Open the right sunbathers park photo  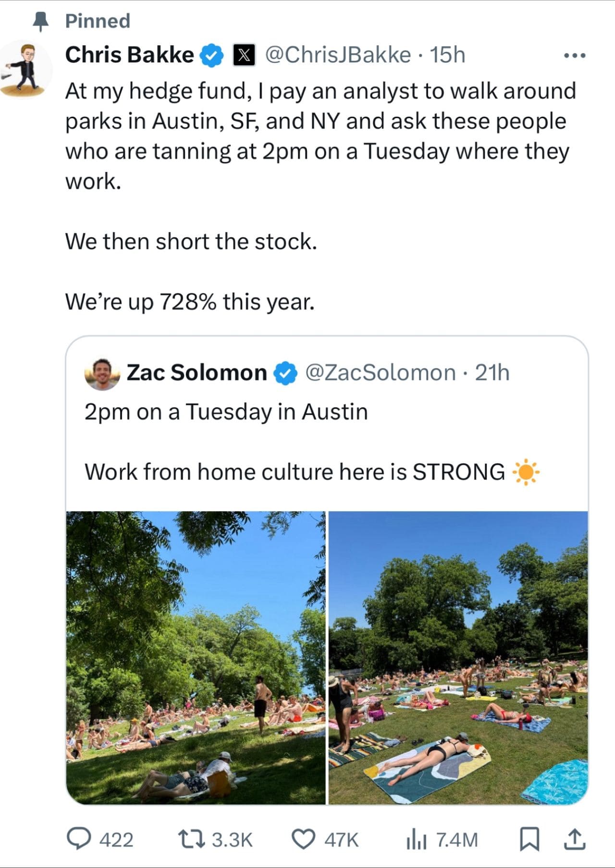coord(458,658)
